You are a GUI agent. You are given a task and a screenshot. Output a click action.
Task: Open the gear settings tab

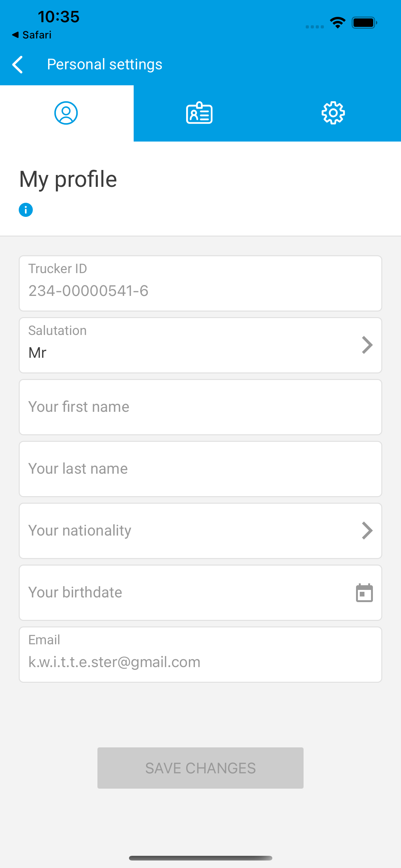(x=333, y=113)
